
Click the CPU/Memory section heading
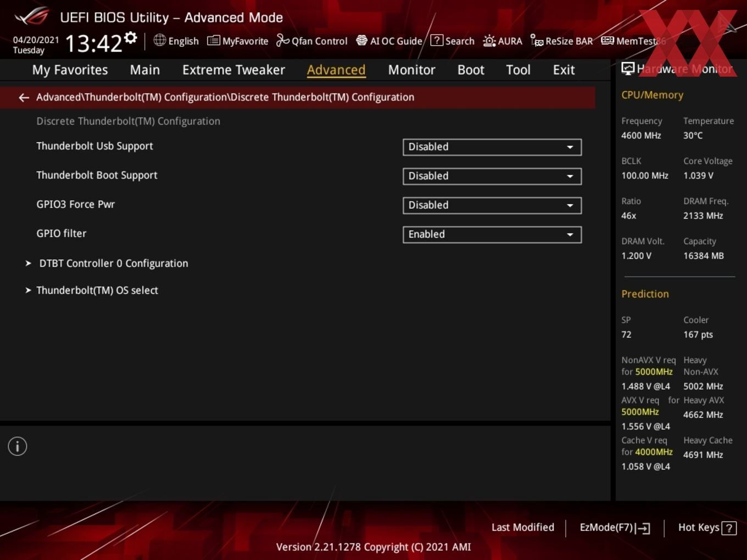(x=652, y=95)
